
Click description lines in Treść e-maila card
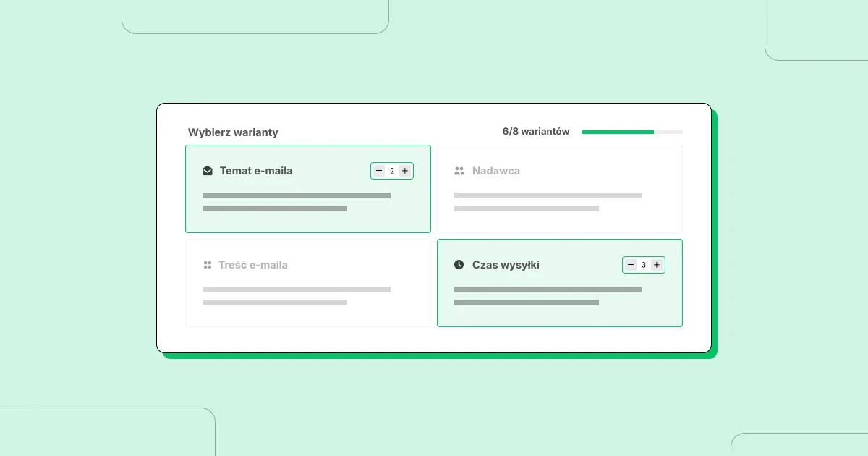296,296
